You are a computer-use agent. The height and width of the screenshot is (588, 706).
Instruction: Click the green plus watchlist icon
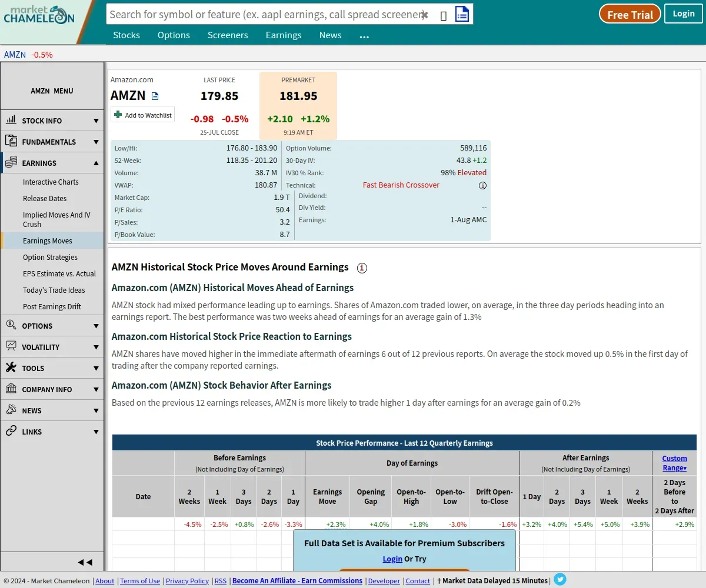pos(118,115)
